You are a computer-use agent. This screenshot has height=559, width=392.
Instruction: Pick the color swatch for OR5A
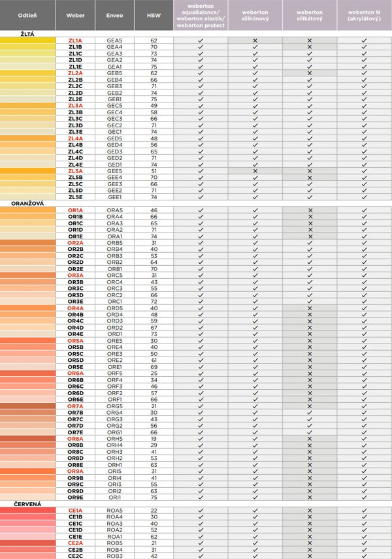[28, 340]
